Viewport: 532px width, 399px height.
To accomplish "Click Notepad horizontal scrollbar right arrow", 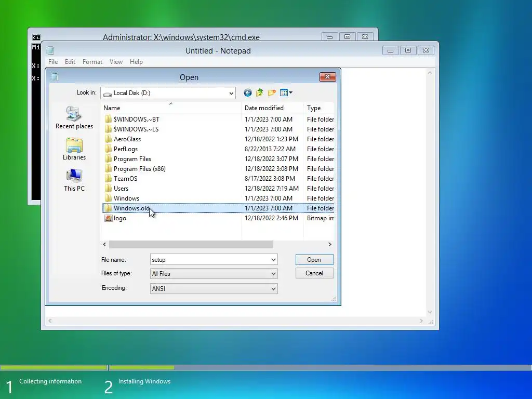I will point(421,321).
